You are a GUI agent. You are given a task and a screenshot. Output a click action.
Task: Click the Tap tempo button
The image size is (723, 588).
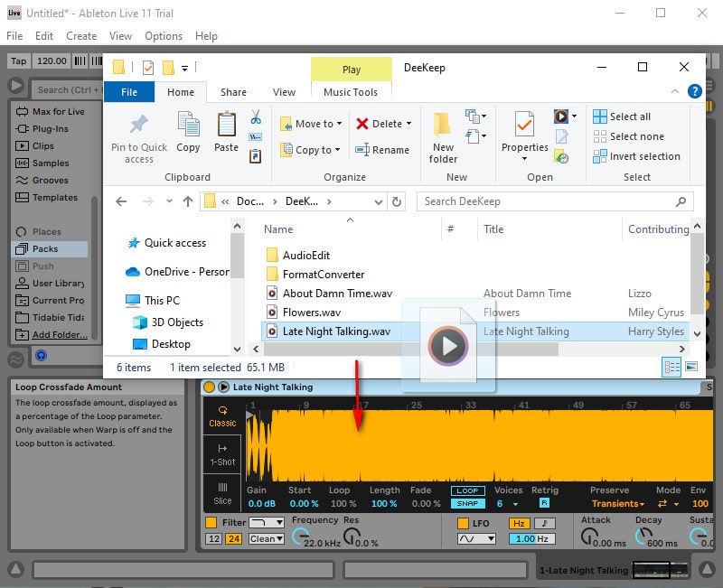click(x=19, y=61)
